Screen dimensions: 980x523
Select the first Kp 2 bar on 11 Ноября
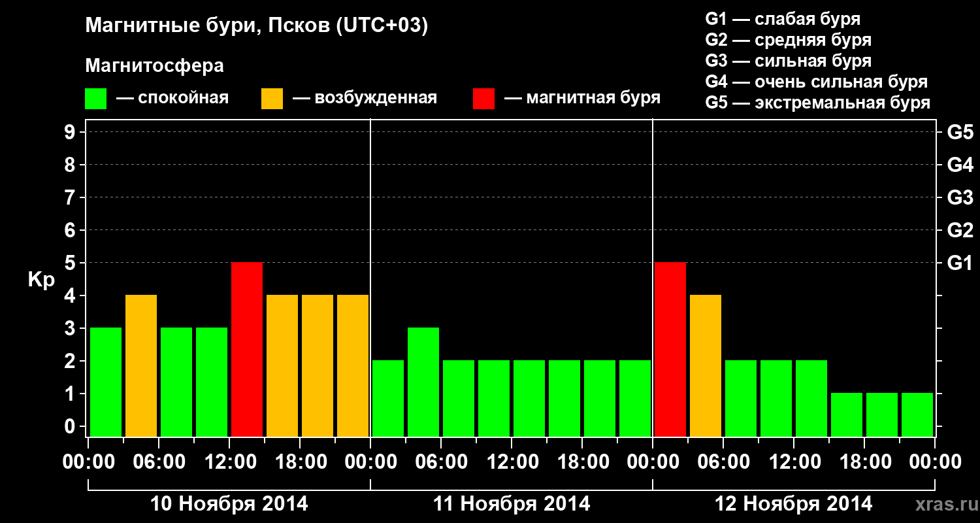(x=388, y=398)
